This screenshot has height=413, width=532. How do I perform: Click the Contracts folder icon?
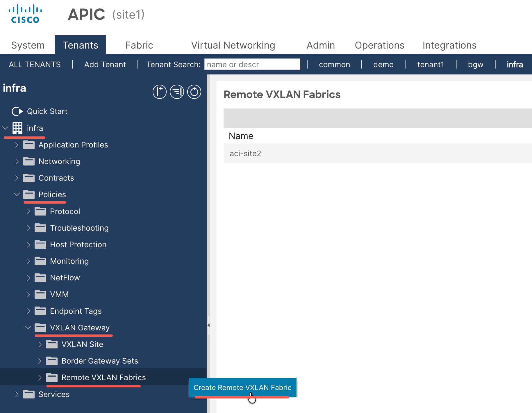29,178
